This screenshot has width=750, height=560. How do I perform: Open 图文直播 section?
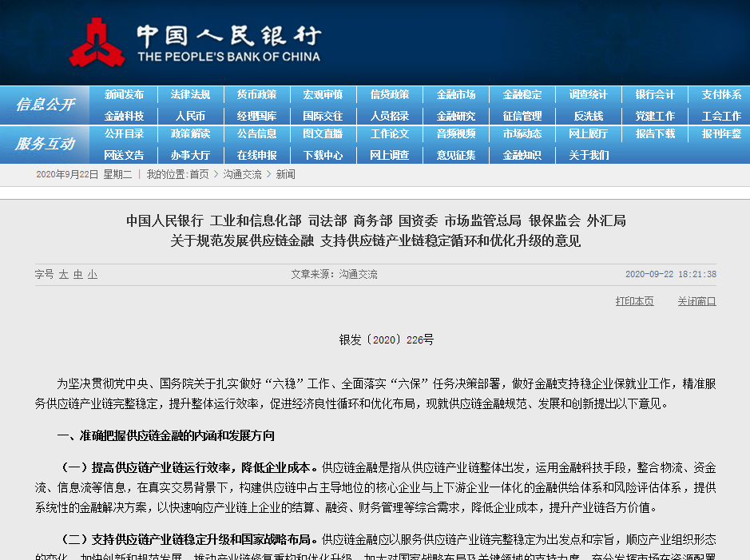tap(323, 134)
